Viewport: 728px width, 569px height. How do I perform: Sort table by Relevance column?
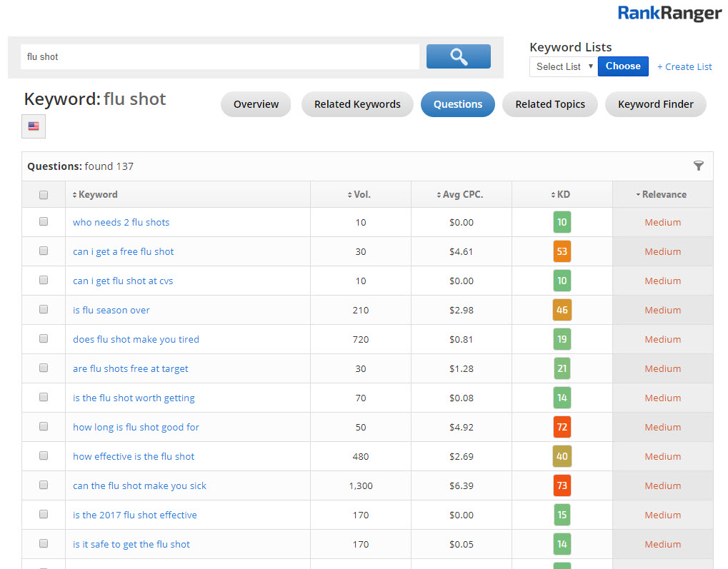[663, 194]
